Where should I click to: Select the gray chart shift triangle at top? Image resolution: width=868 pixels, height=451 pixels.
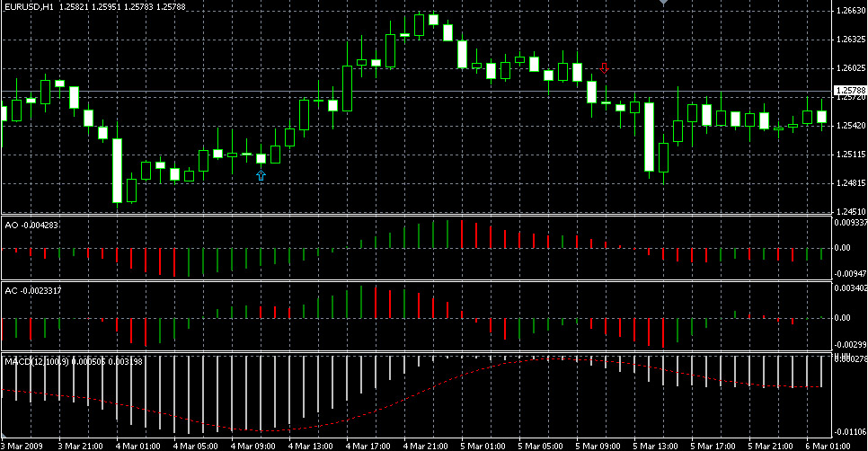pos(663,3)
